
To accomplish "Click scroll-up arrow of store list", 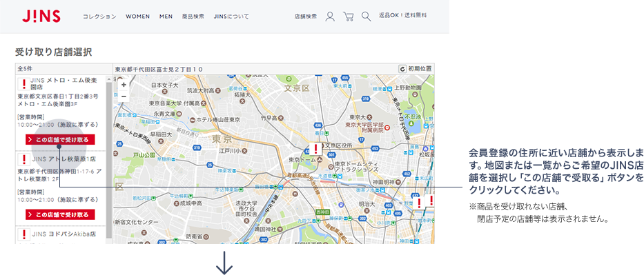I will click(109, 79).
